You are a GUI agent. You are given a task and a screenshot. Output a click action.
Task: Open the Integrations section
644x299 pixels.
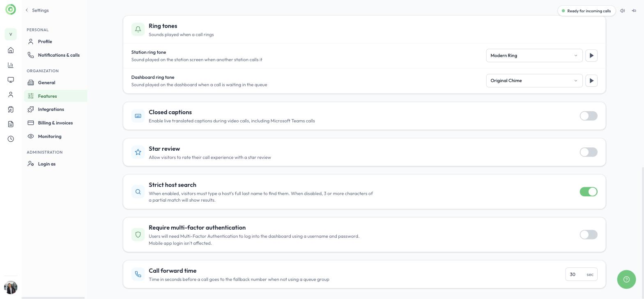coord(55,109)
